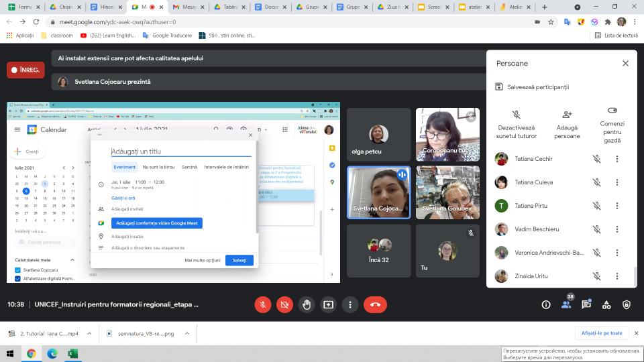Screen dimensions: 644x362
Task: Open more options menu for Tatiana Culeva
Action: 617,182
